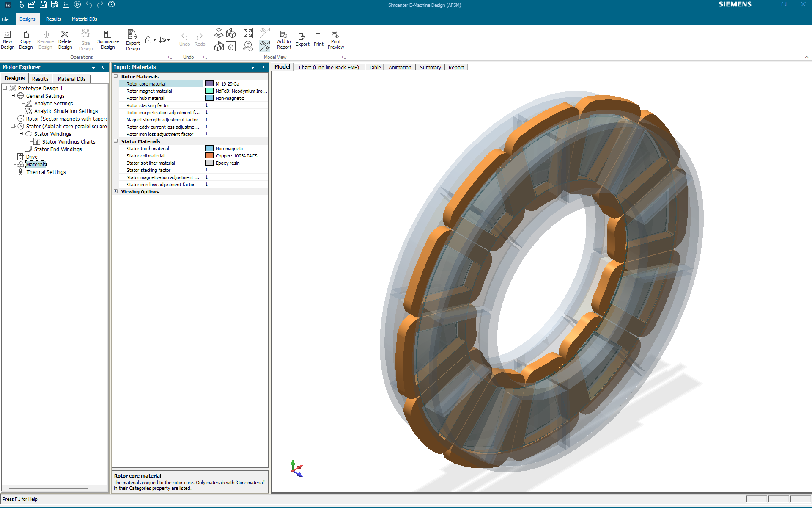
Task: Click the Save icon in quick access toolbar
Action: (43, 5)
